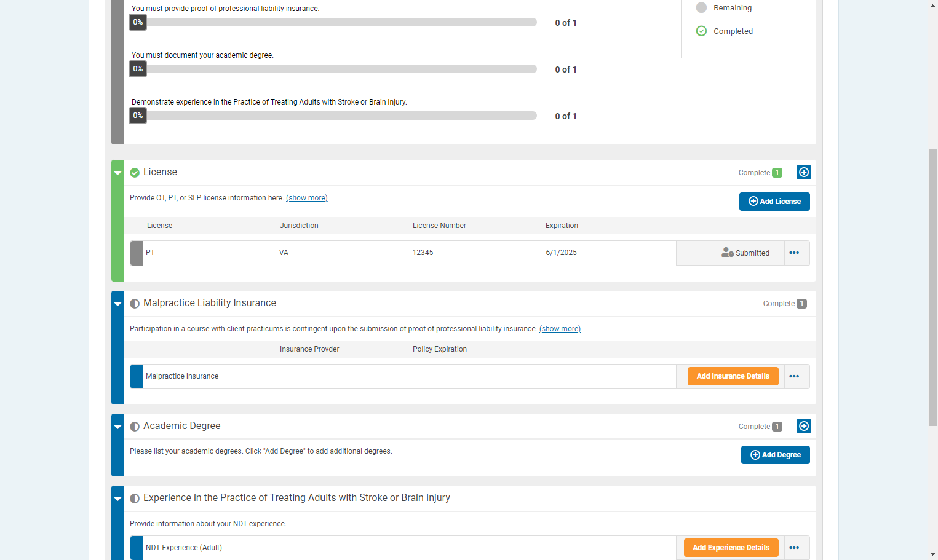The image size is (938, 560).
Task: Click the 6/1/2025 expiration cell
Action: 561,253
